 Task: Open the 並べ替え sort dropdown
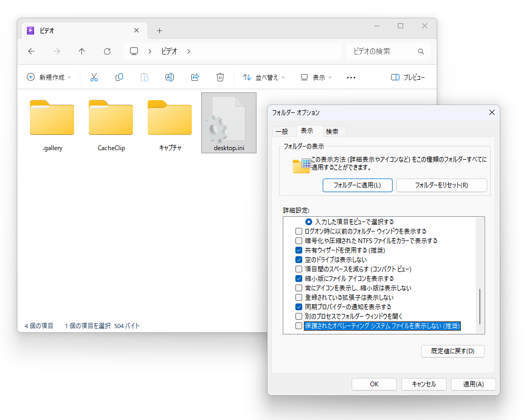pyautogui.click(x=264, y=78)
